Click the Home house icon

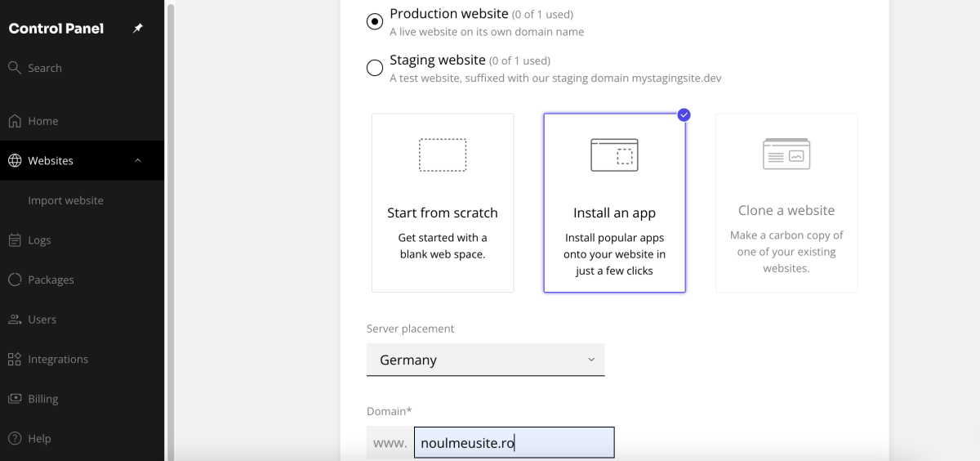tap(15, 121)
